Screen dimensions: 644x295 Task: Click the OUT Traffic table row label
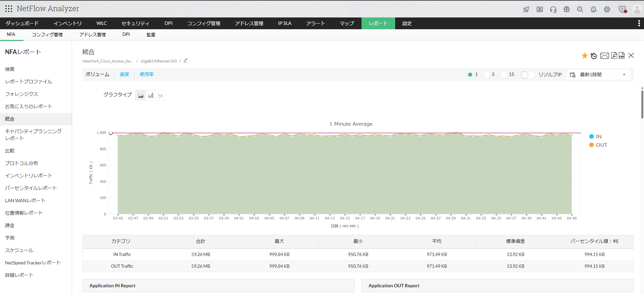pyautogui.click(x=122, y=266)
